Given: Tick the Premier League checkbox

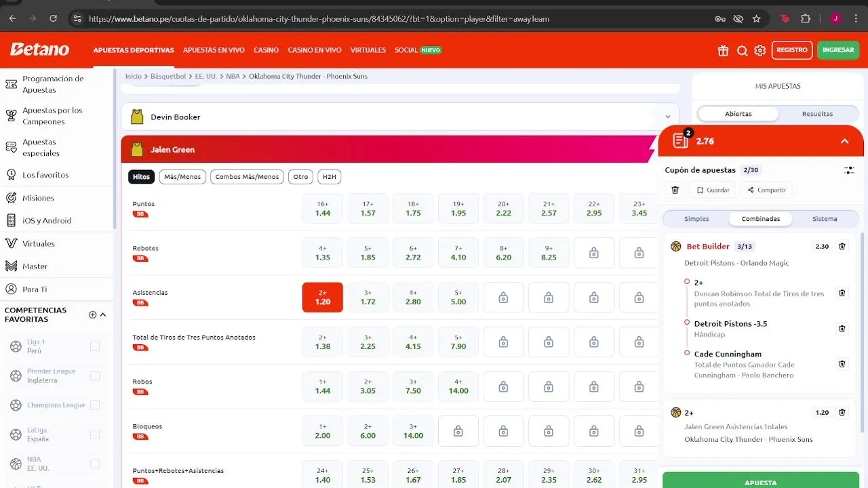Looking at the screenshot, I should (95, 375).
